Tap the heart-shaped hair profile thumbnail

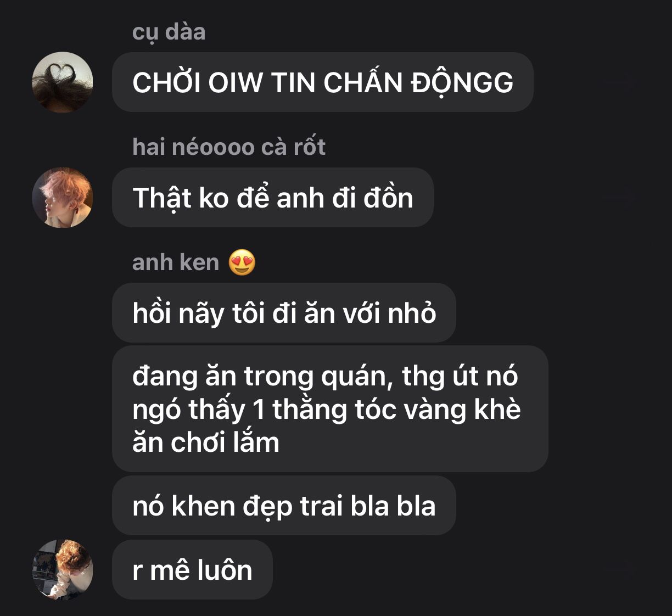pos(63,82)
